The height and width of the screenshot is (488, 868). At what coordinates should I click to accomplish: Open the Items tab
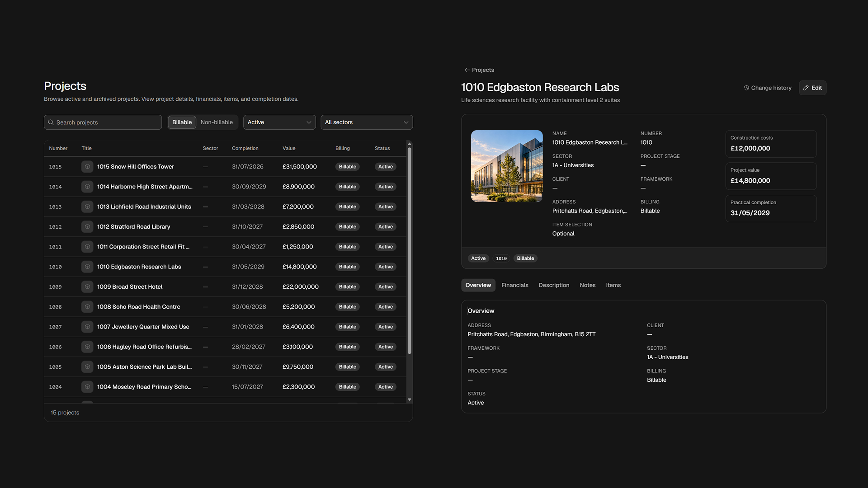613,285
